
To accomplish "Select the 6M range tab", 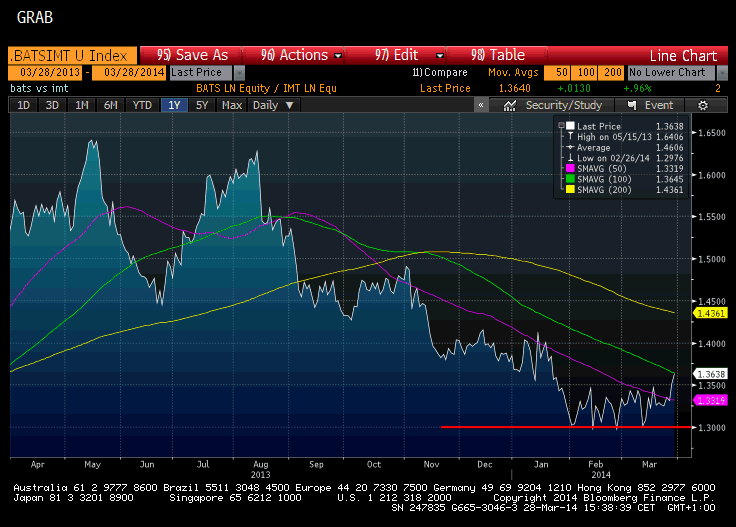I will pos(111,105).
